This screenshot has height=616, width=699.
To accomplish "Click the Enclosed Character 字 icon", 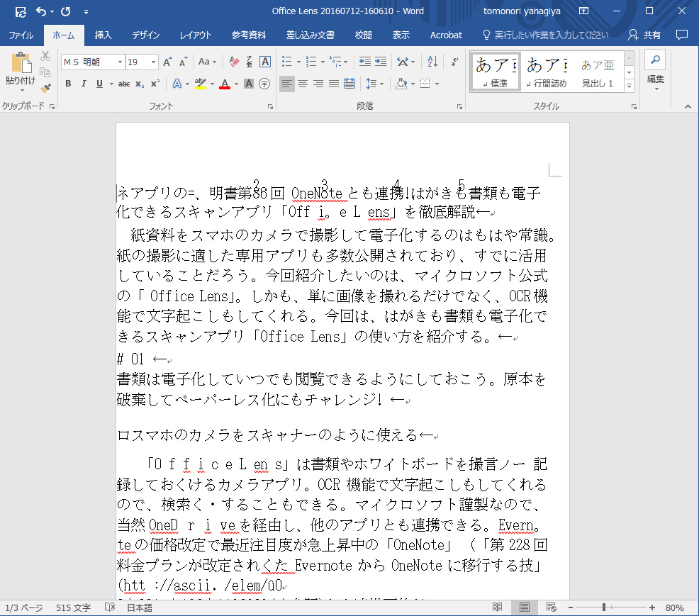I will (264, 84).
